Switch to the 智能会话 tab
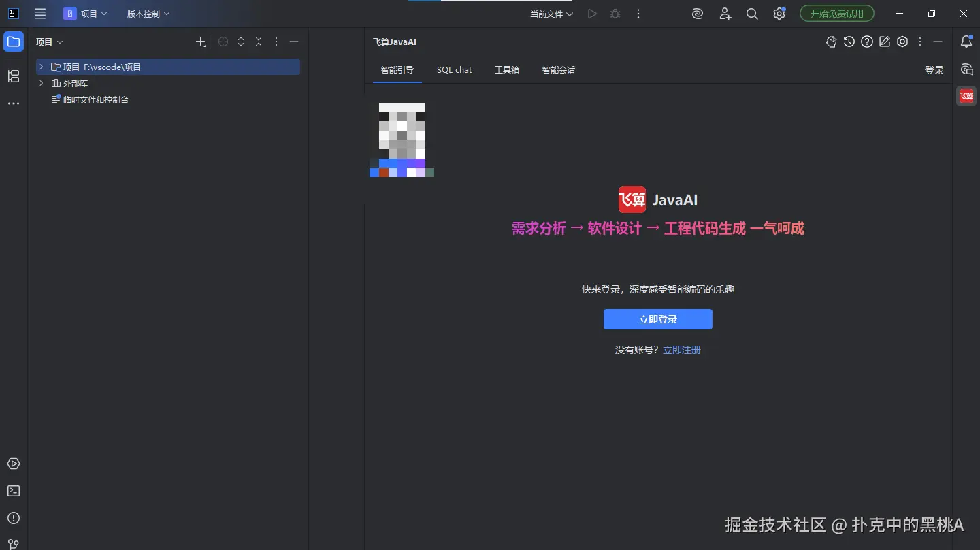Viewport: 980px width, 550px height. 559,69
